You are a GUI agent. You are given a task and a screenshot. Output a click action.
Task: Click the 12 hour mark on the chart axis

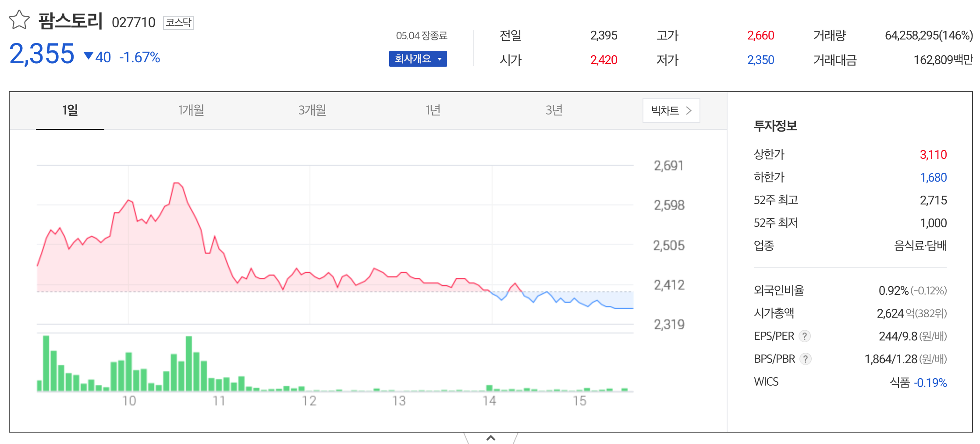pos(309,401)
